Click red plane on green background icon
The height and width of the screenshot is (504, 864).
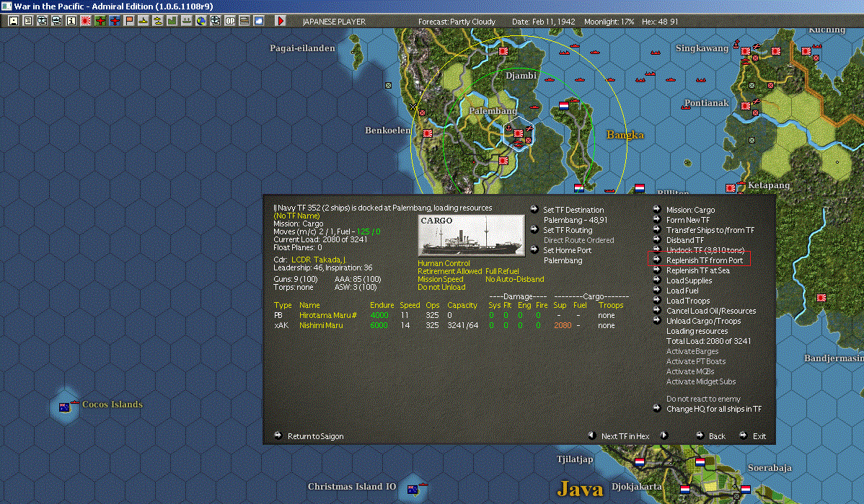(x=100, y=21)
